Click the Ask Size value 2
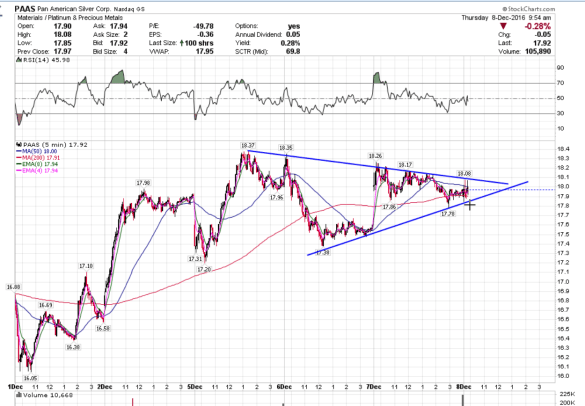 pos(126,34)
